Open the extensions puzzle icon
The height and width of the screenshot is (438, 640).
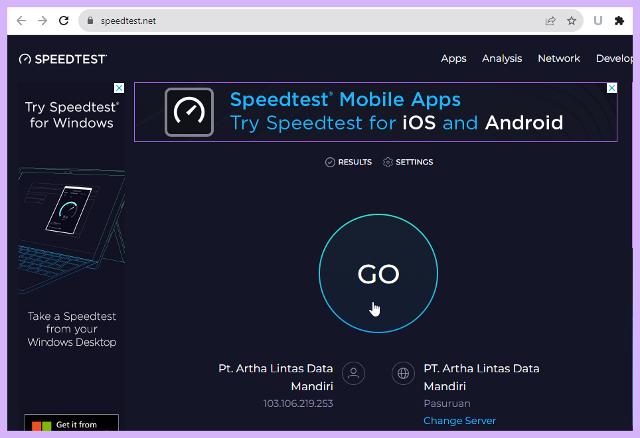[619, 20]
